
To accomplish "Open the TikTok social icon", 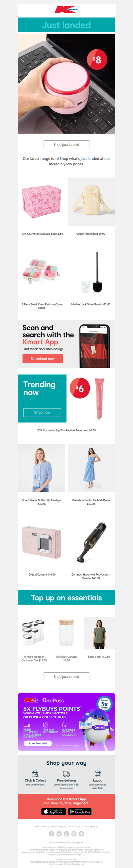I will pos(66,834).
